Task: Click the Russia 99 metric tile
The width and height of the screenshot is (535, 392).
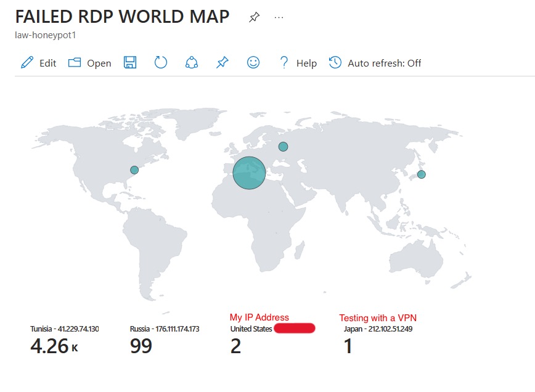Action: [x=164, y=340]
